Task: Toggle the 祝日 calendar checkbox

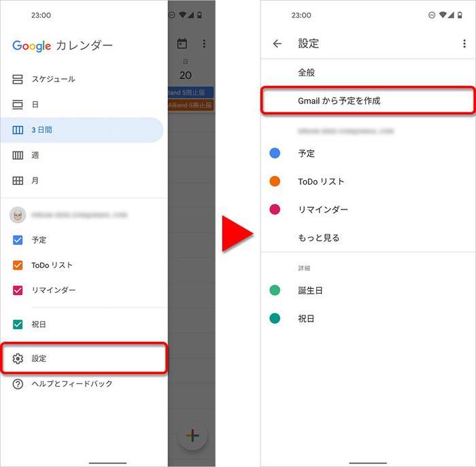Action: (18, 324)
